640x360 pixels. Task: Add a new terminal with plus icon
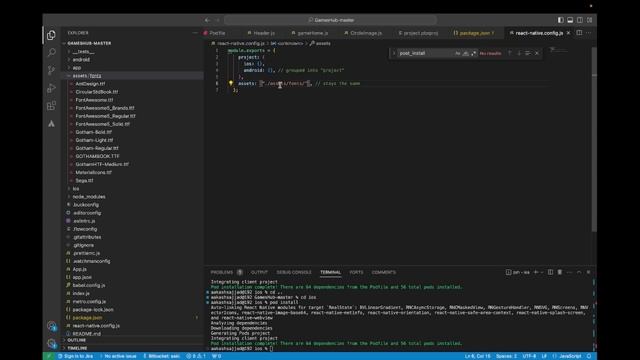click(x=536, y=272)
